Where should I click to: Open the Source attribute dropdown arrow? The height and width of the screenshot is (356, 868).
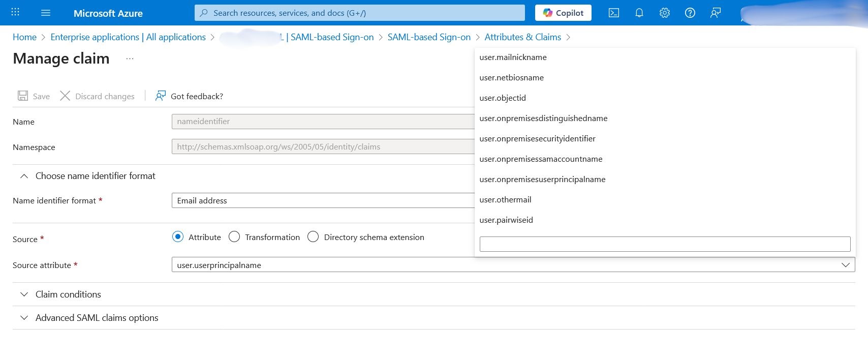[846, 265]
